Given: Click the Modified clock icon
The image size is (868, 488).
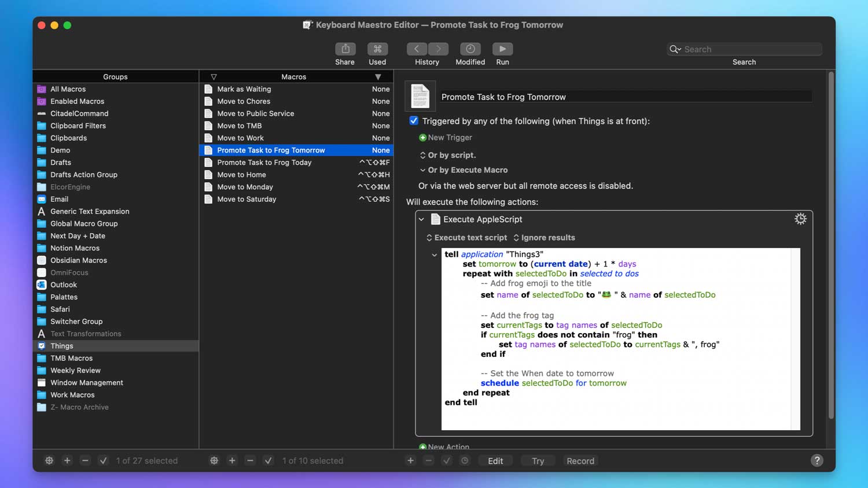Looking at the screenshot, I should pyautogui.click(x=470, y=49).
